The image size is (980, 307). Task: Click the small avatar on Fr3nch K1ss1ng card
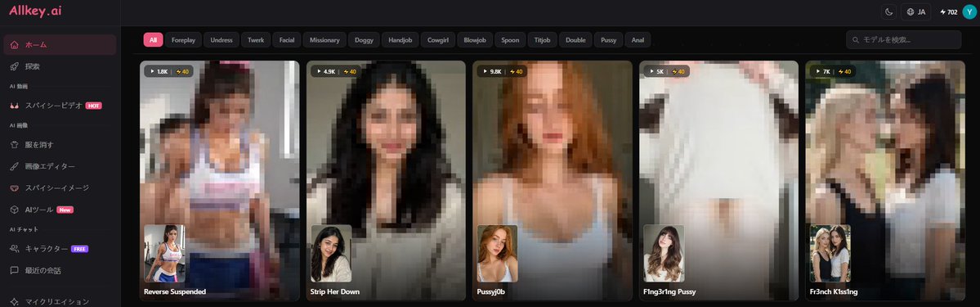830,254
